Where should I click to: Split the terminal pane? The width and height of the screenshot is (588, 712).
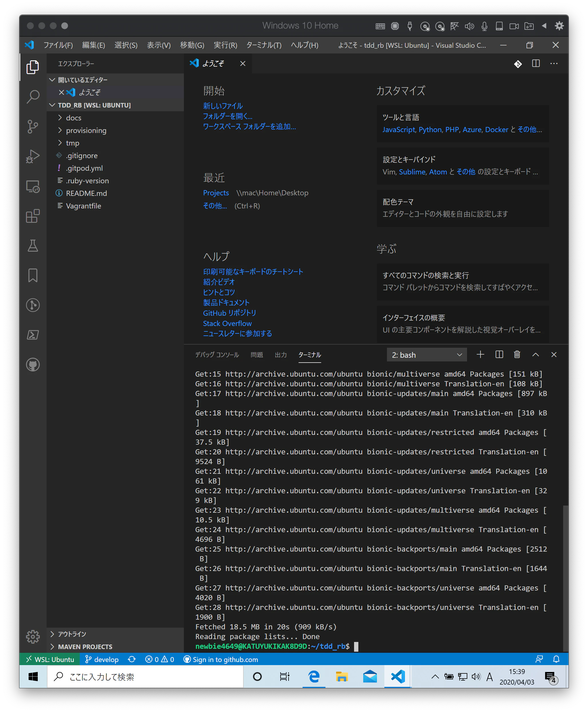point(499,355)
